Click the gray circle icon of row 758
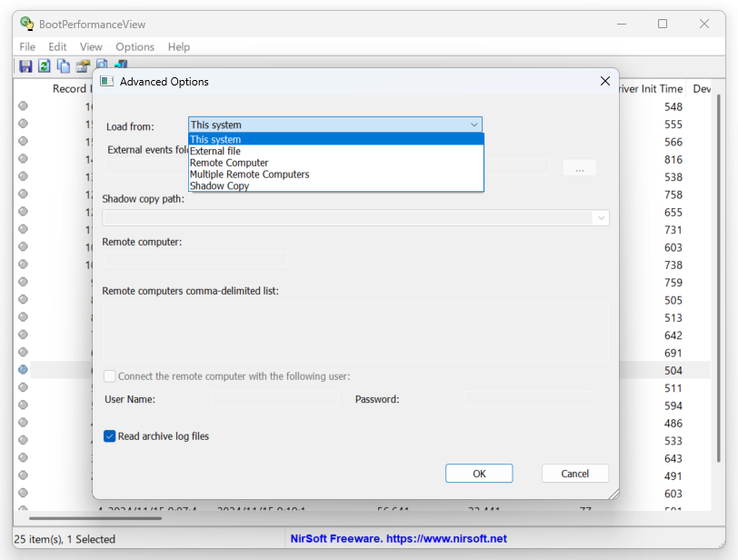The width and height of the screenshot is (738, 560). click(23, 194)
